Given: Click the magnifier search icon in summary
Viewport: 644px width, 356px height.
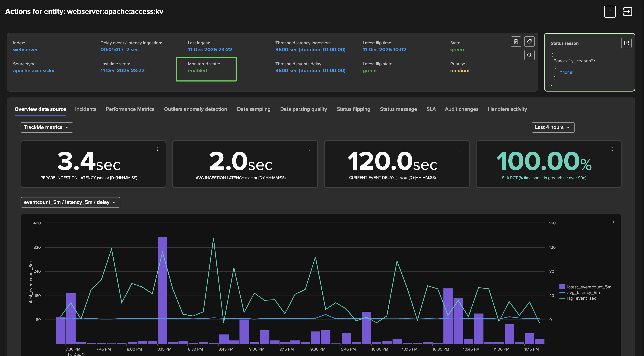Looking at the screenshot, I should tap(529, 55).
